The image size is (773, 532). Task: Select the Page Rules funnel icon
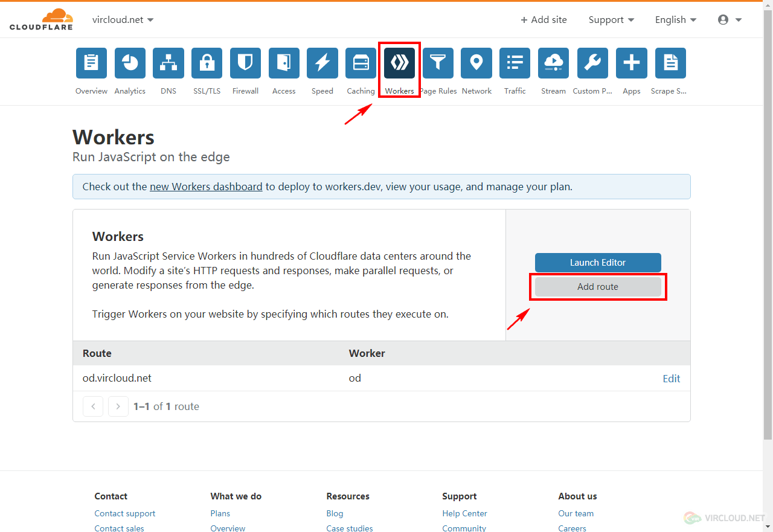(438, 63)
